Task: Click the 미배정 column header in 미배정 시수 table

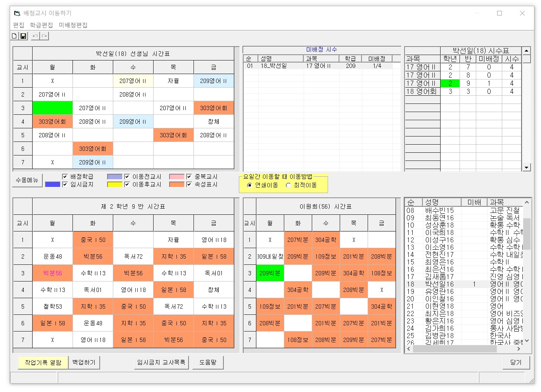Action: click(377, 59)
